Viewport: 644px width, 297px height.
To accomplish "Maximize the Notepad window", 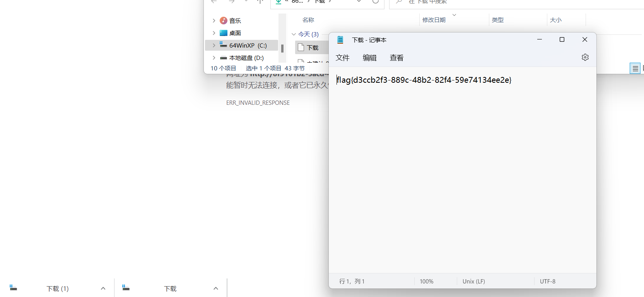I will [x=562, y=39].
